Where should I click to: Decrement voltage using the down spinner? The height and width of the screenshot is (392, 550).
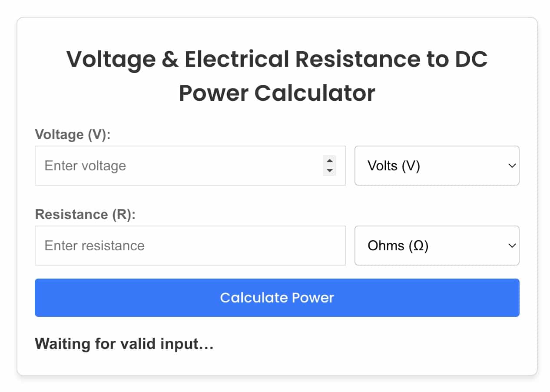330,170
